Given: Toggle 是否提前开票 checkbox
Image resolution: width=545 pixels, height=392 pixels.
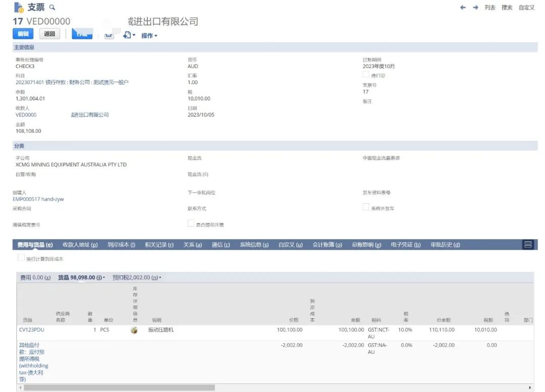Looking at the screenshot, I should (191, 223).
